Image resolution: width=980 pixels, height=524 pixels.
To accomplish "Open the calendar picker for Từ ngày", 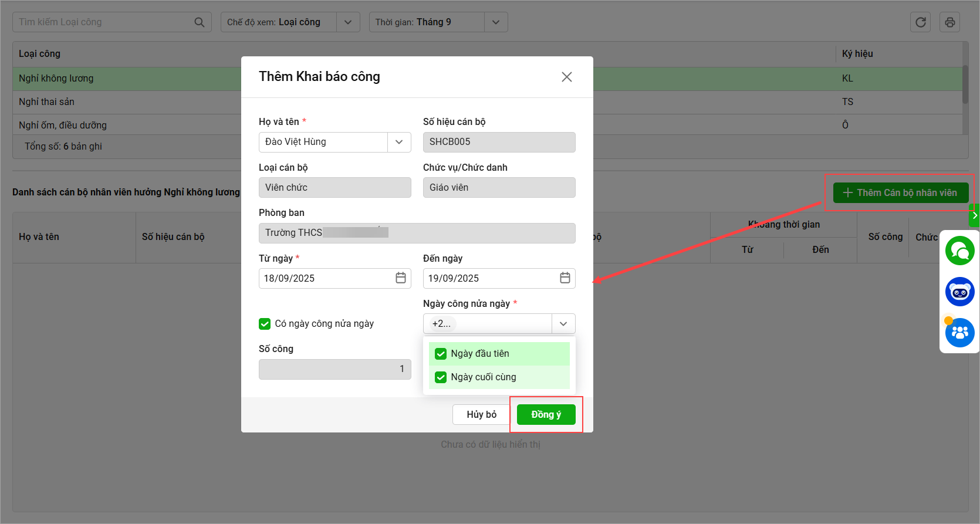I will coord(401,278).
